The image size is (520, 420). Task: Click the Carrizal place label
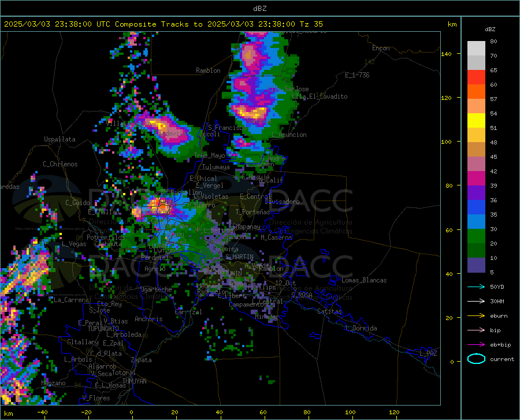[x=188, y=312]
